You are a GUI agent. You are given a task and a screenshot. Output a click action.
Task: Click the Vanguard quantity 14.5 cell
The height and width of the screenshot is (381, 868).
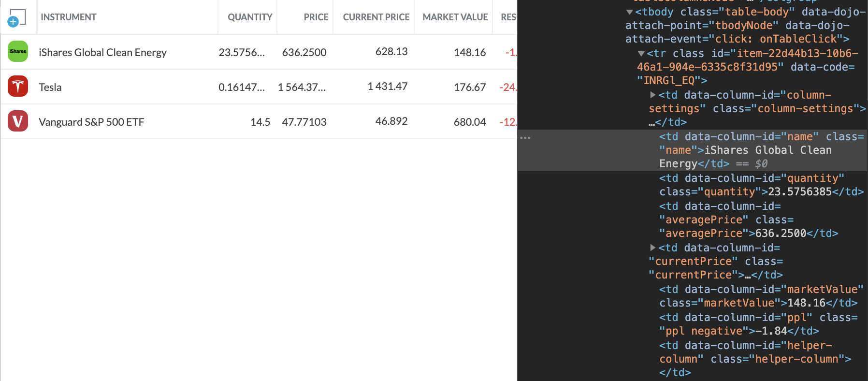click(x=260, y=122)
